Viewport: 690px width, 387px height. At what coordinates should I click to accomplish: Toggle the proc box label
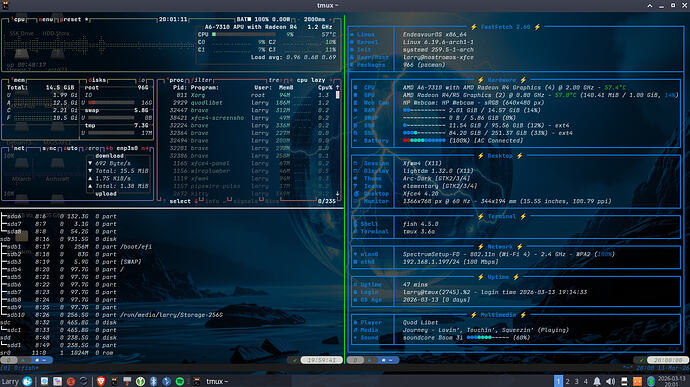tap(176, 80)
